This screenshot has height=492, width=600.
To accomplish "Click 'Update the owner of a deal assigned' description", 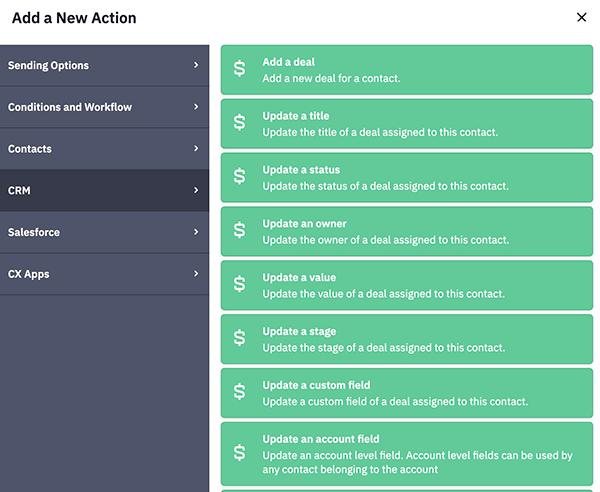I will pyautogui.click(x=386, y=240).
